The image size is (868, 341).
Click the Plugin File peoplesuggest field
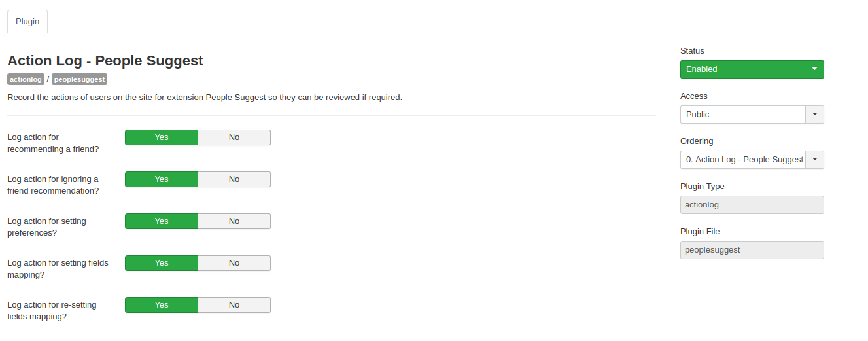752,250
